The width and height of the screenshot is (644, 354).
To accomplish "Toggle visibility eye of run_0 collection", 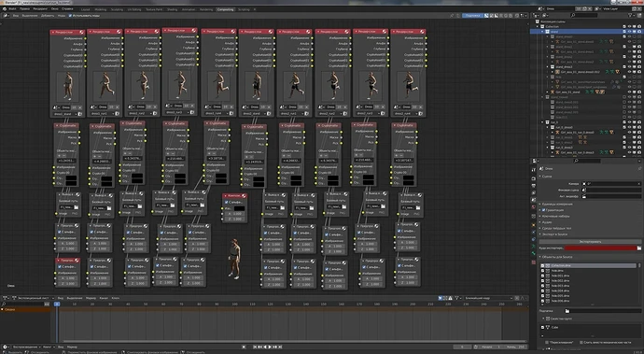I will click(x=629, y=122).
